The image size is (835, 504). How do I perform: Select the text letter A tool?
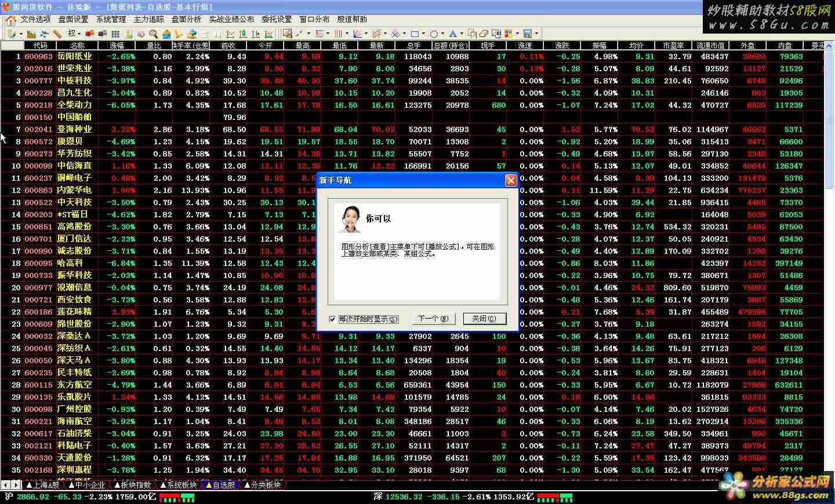click(x=453, y=34)
